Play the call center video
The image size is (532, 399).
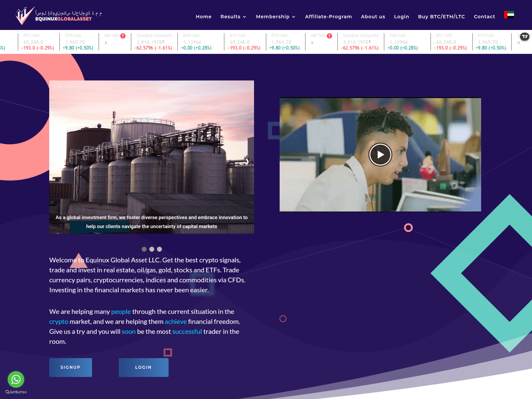[x=380, y=155]
